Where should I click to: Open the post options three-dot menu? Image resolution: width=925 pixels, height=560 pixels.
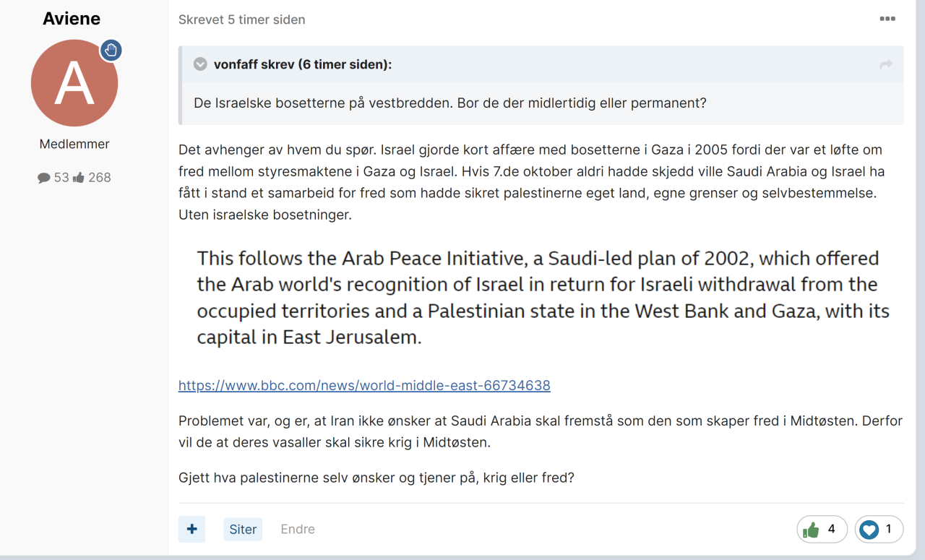(887, 20)
